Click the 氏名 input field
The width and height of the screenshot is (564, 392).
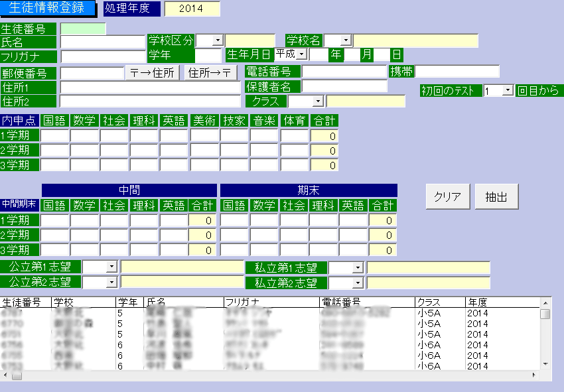pyautogui.click(x=103, y=42)
